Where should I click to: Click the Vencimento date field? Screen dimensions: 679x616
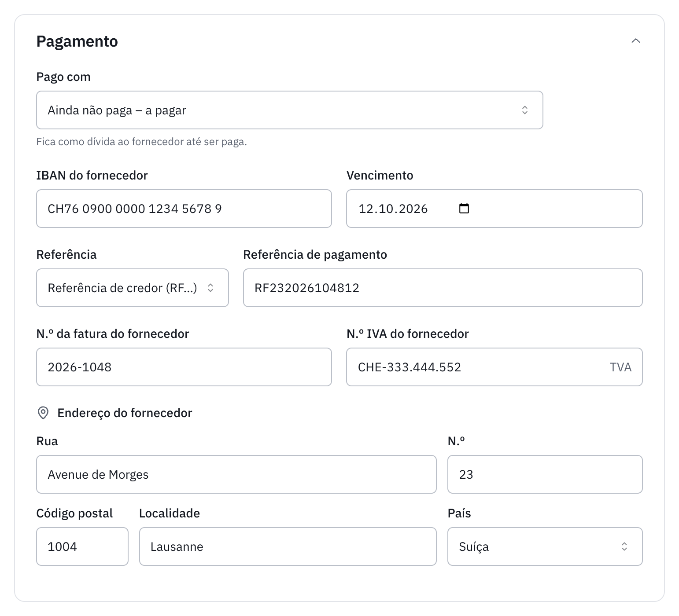pyautogui.click(x=494, y=209)
